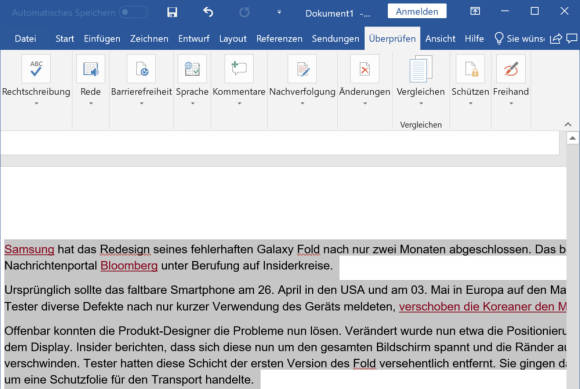
Task: Click the Nachverfolgung track changes icon
Action: pos(302,69)
